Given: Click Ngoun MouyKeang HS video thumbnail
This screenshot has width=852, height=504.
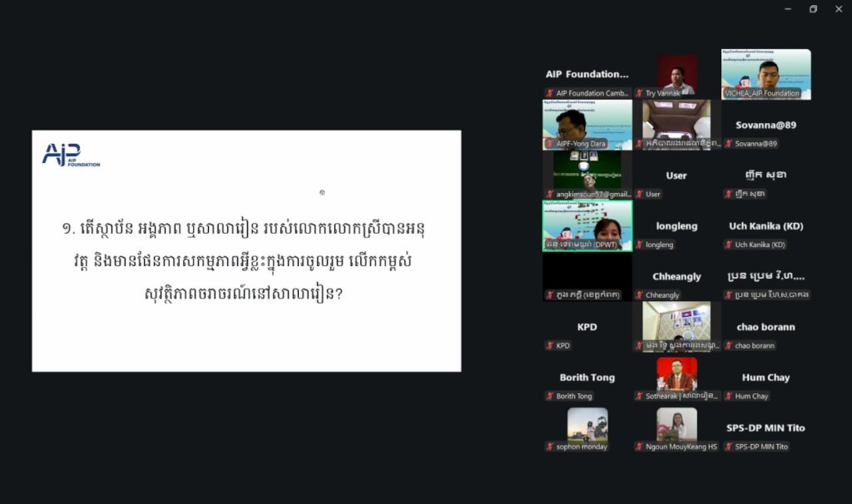Looking at the screenshot, I should 676,424.
